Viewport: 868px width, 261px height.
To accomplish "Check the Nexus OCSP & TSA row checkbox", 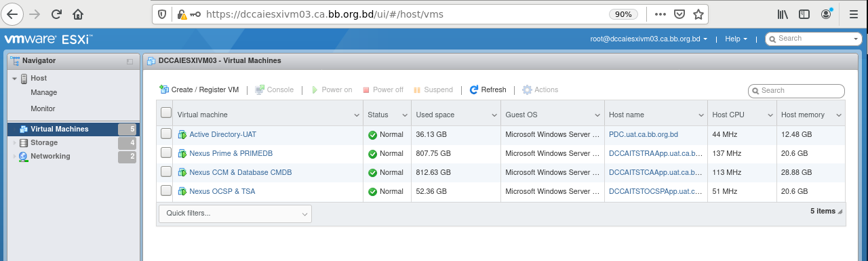I will click(166, 190).
